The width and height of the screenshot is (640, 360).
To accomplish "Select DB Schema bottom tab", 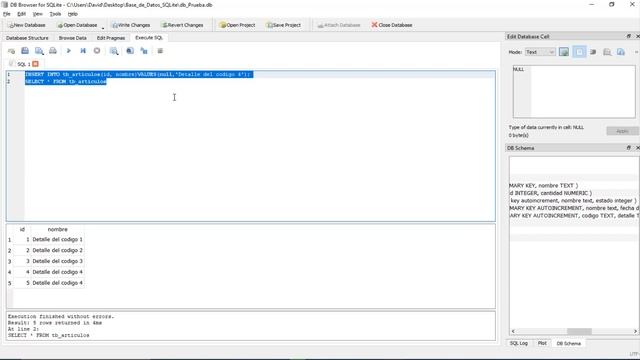I will [x=569, y=343].
